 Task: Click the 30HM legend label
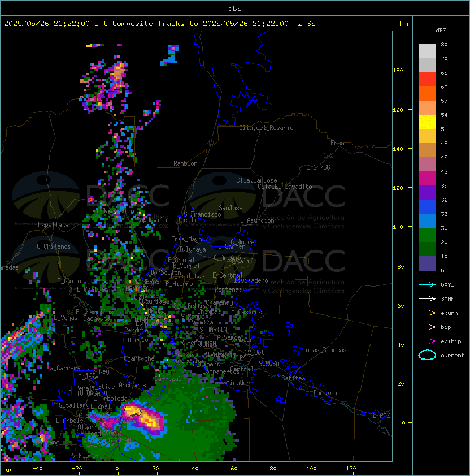(x=447, y=298)
